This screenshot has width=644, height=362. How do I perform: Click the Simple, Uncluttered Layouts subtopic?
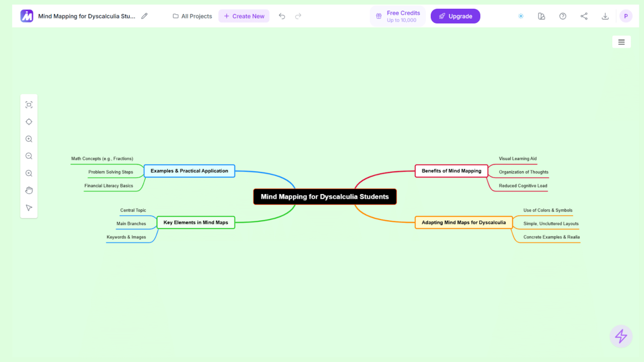(551, 224)
